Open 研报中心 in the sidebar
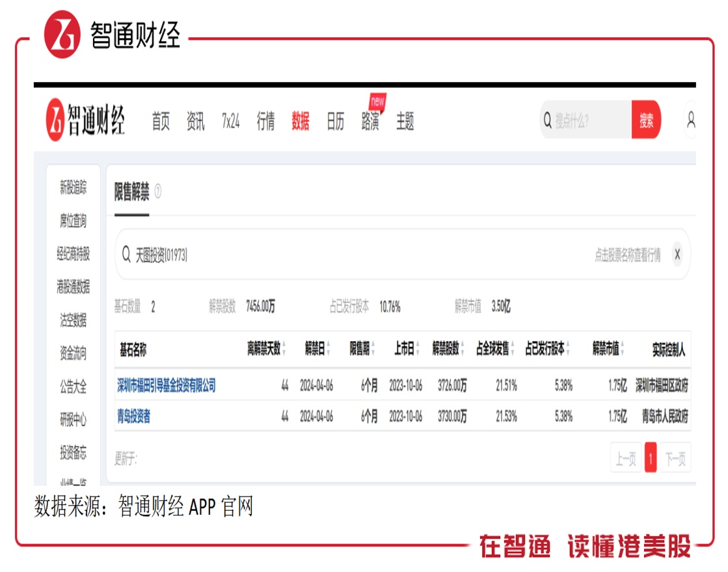728x572 pixels. coord(74,419)
